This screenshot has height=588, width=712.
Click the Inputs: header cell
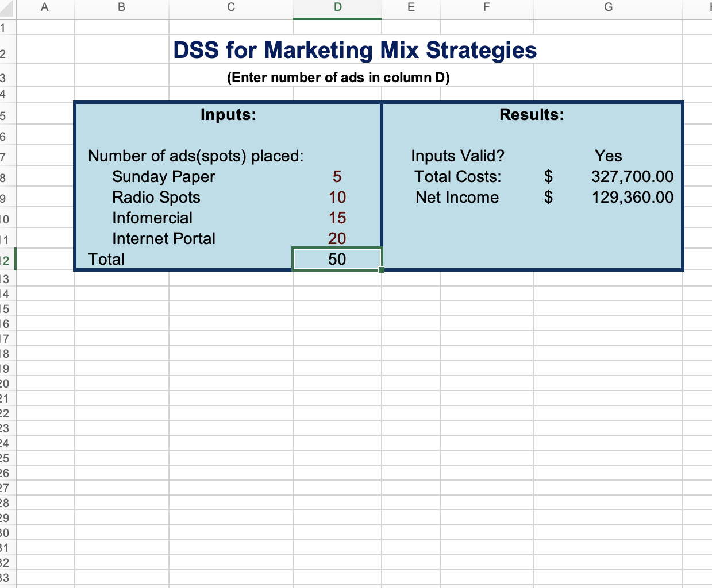pyautogui.click(x=229, y=114)
